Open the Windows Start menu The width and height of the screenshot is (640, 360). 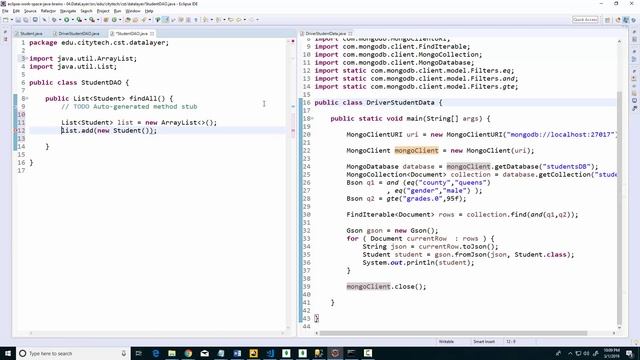[8, 353]
